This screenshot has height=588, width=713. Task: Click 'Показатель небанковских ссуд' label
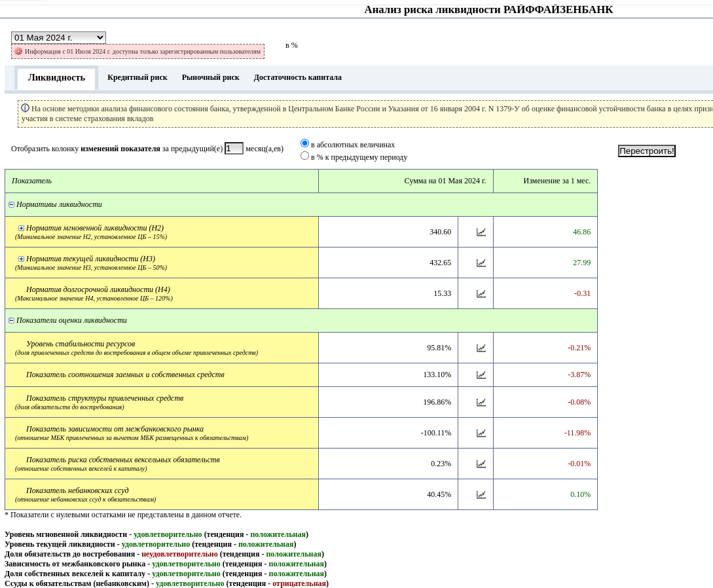(77, 490)
